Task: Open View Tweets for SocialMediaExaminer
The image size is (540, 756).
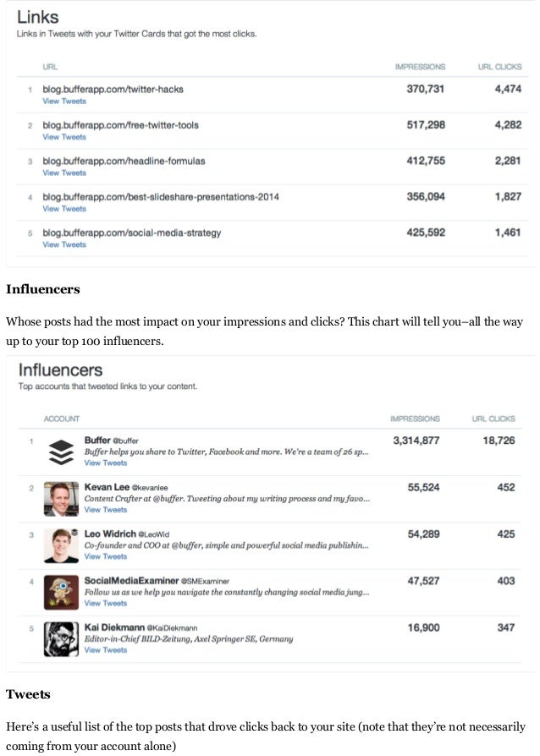Action: tap(106, 603)
